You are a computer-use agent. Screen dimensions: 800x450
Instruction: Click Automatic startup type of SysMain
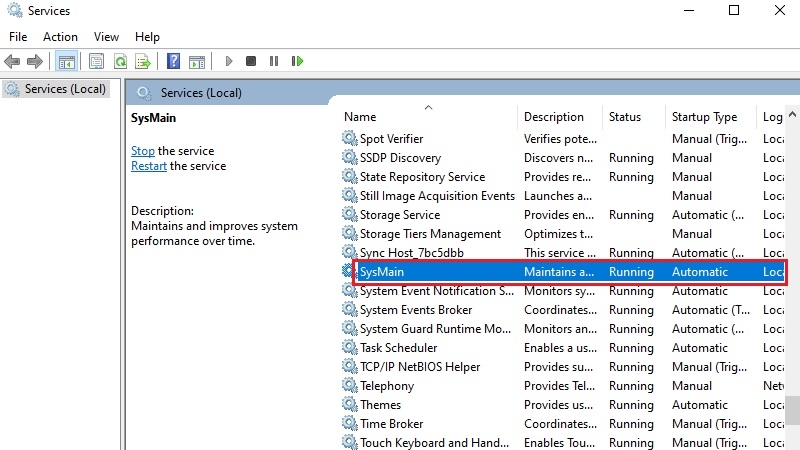point(699,272)
